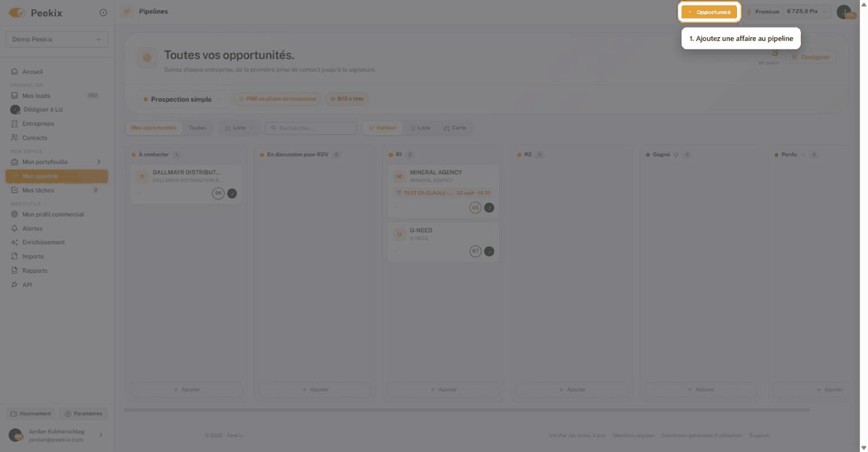This screenshot has width=868, height=452.
Task: Click the Déléguer à Liz avatar icon
Action: (x=15, y=110)
